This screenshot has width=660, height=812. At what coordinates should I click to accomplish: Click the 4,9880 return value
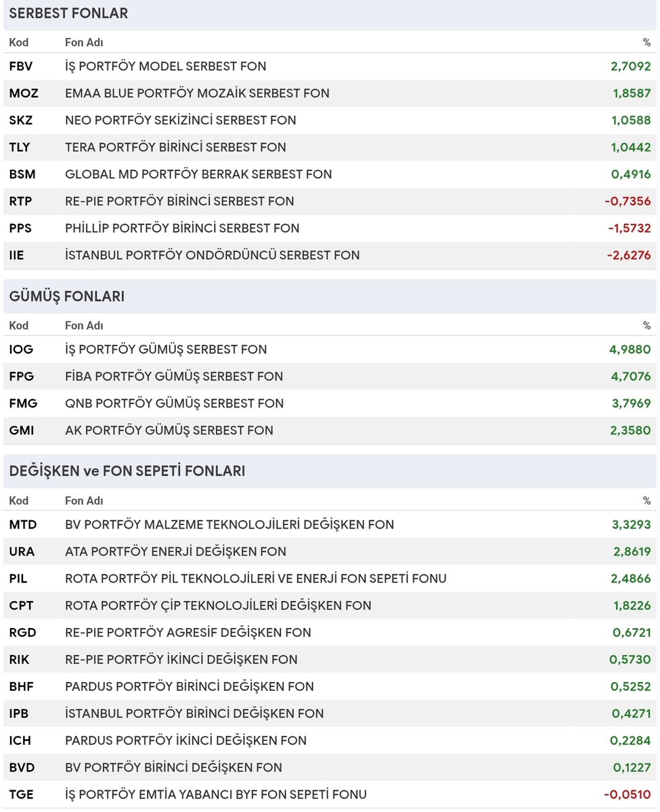630,350
